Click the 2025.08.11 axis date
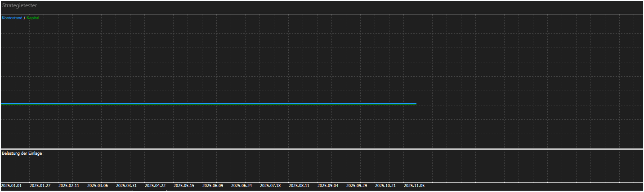The height and width of the screenshot is (192, 644). pos(299,185)
